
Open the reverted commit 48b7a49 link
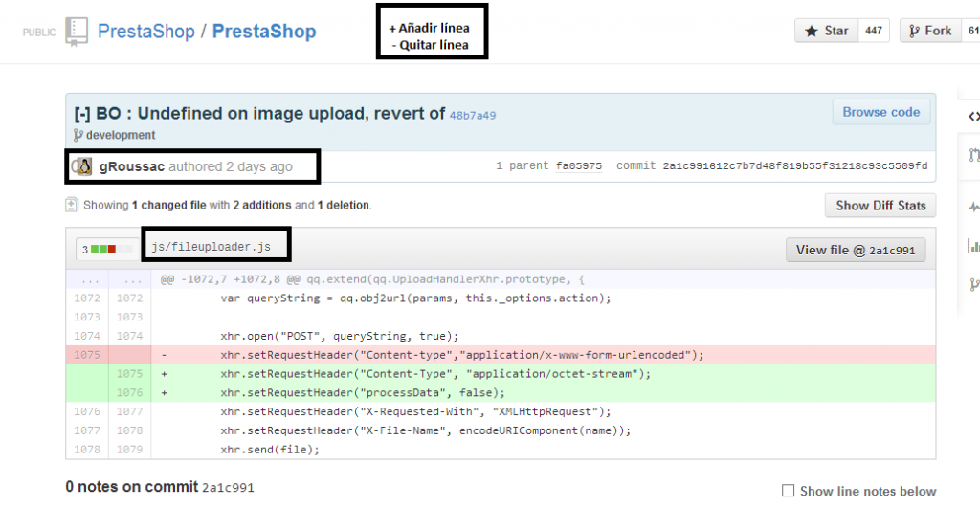tap(473, 115)
